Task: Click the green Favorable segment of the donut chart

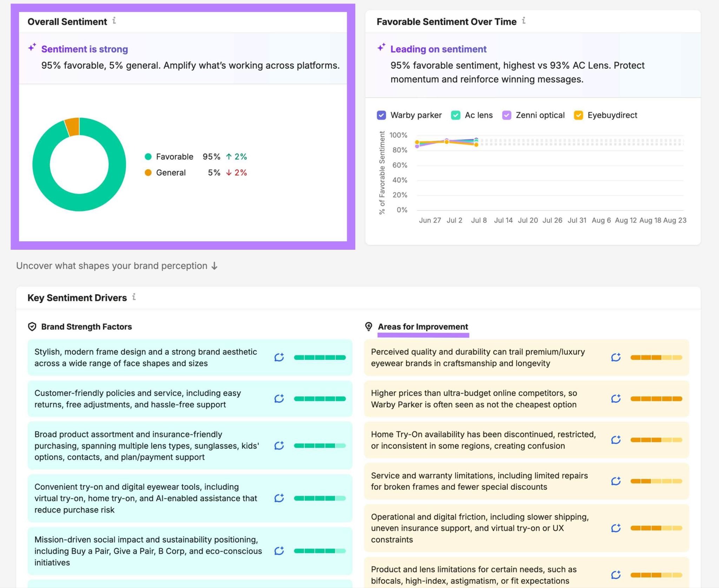Action: pos(79,202)
